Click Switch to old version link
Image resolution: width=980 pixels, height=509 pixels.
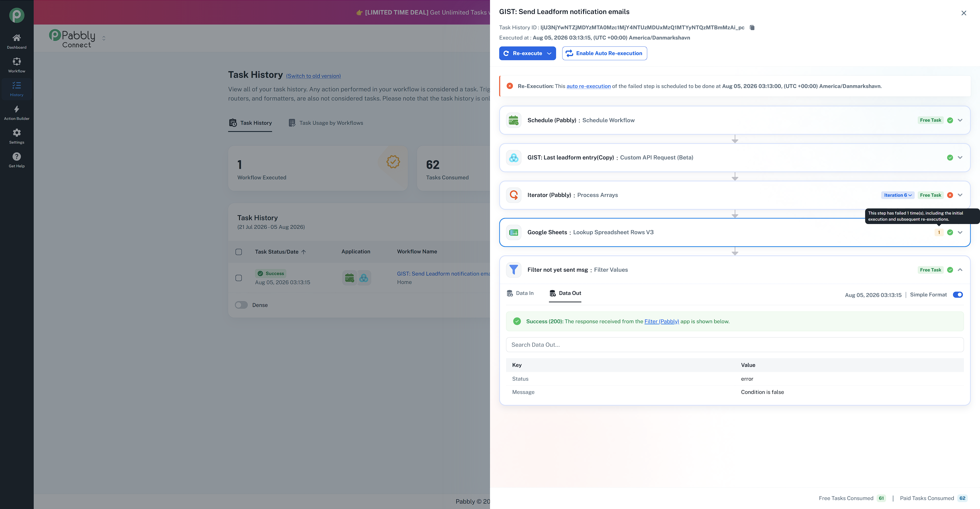(313, 76)
